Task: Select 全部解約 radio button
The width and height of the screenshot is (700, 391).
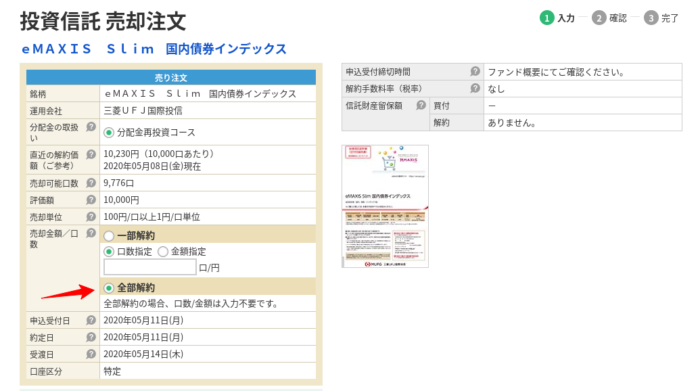Action: point(108,288)
